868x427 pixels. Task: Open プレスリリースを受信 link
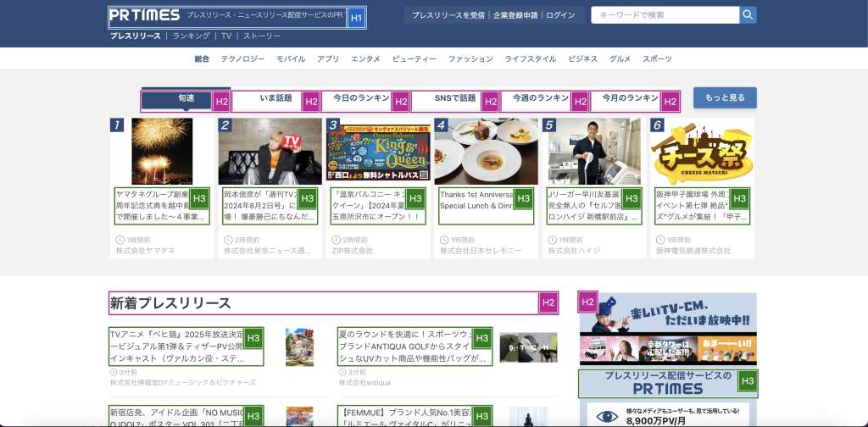click(448, 15)
